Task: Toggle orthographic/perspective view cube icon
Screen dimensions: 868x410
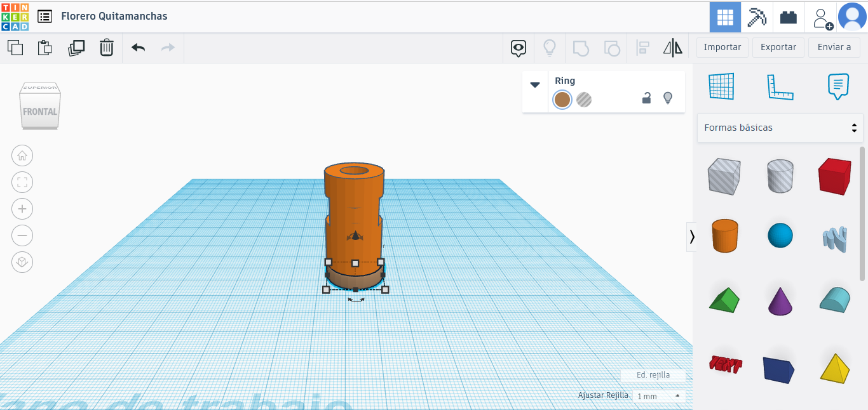Action: [x=22, y=262]
